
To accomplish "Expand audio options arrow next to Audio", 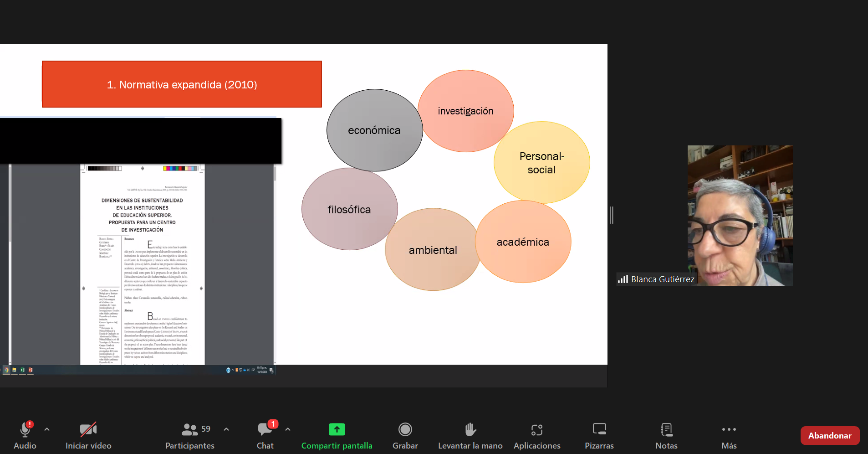I will (x=47, y=429).
